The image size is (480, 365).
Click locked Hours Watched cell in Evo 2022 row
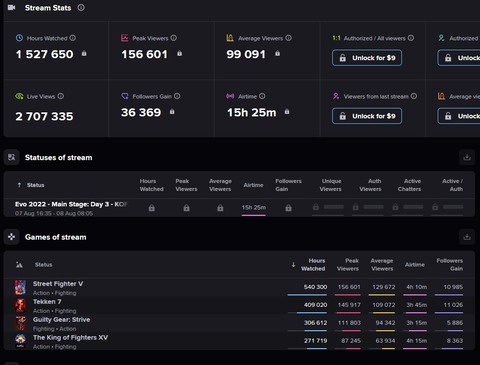tap(152, 208)
